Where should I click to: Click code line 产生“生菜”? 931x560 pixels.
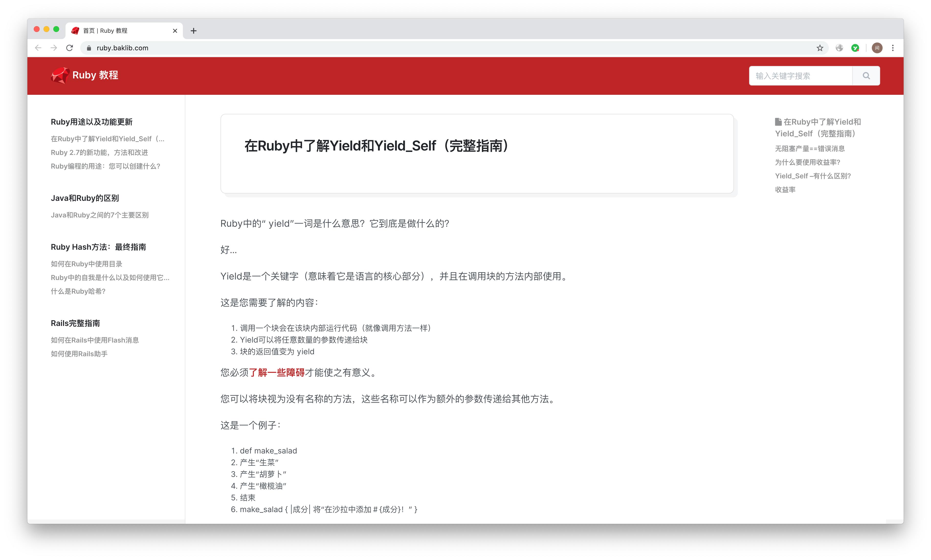coord(259,462)
